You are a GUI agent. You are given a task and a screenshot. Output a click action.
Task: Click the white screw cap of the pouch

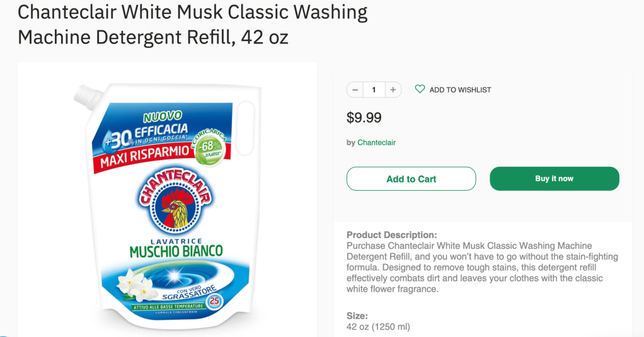[84, 96]
